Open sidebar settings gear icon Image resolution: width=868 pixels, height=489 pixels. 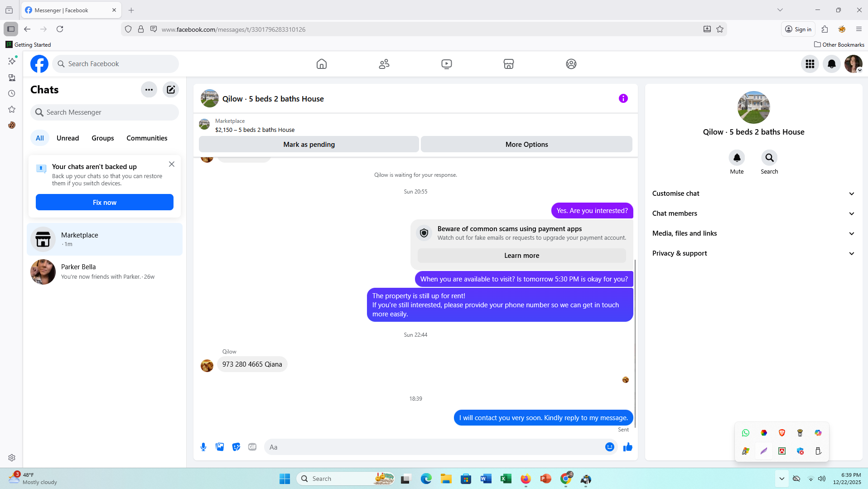tap(12, 458)
